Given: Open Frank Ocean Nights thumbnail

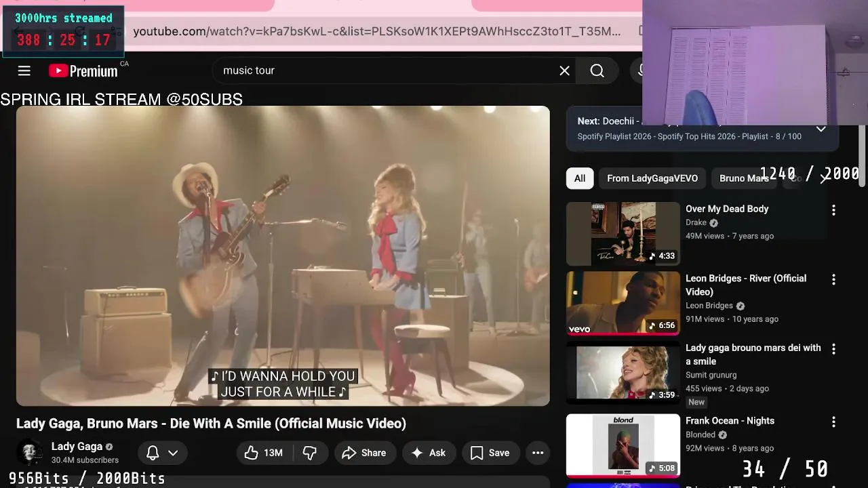Looking at the screenshot, I should pos(623,445).
